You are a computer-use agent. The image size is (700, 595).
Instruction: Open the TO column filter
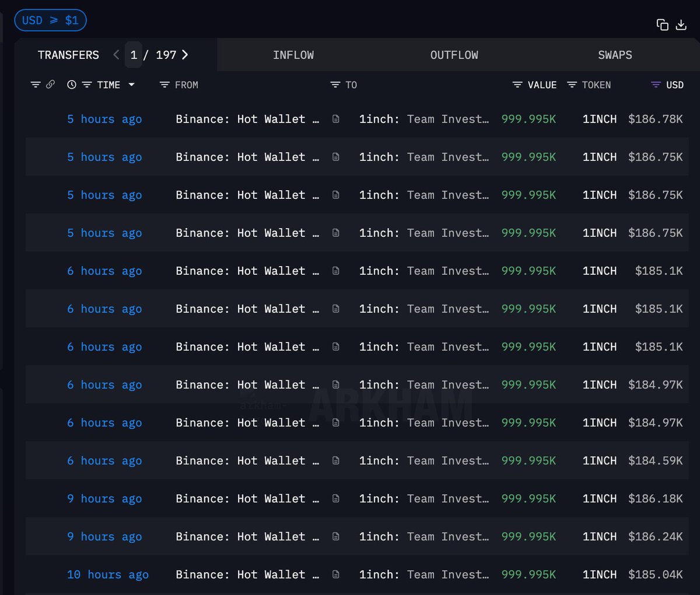coord(335,85)
